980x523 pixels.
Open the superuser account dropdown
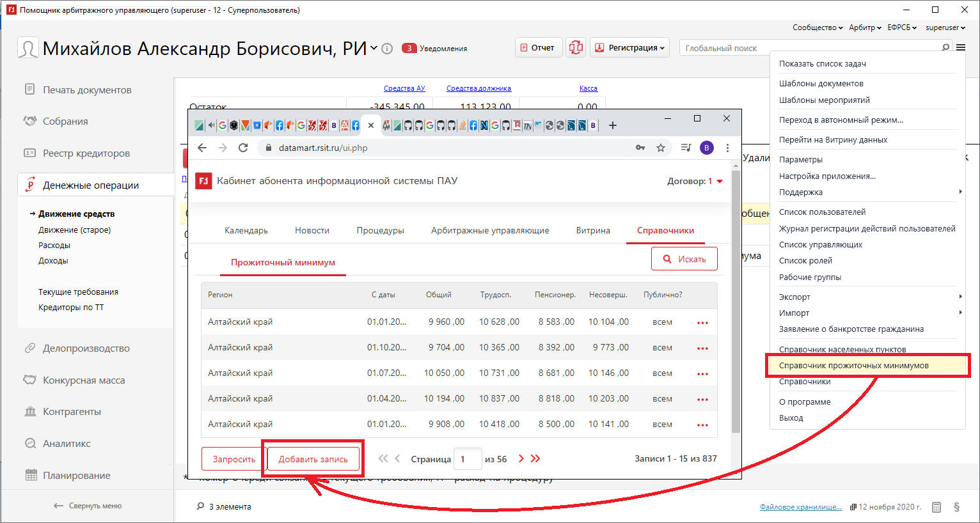click(945, 27)
